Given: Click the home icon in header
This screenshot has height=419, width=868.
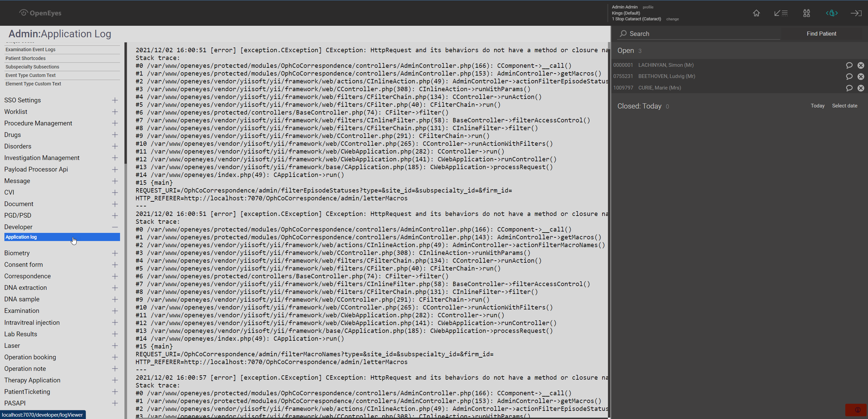Looking at the screenshot, I should click(x=756, y=13).
